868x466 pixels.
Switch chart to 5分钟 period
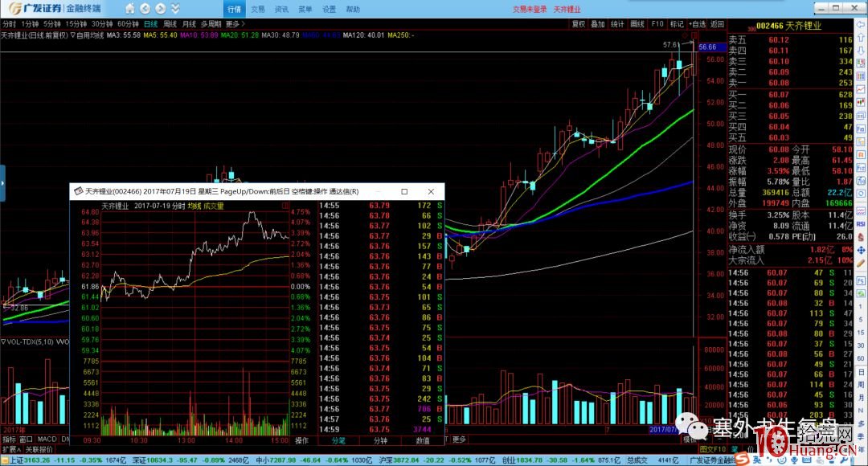tap(52, 24)
